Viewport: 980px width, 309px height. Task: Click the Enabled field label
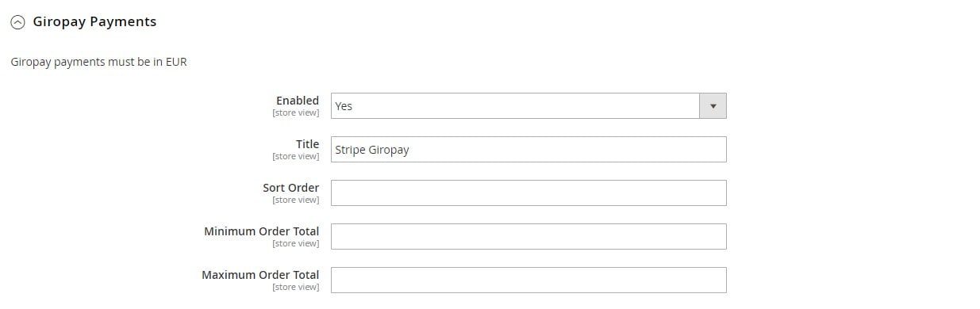pos(298,101)
